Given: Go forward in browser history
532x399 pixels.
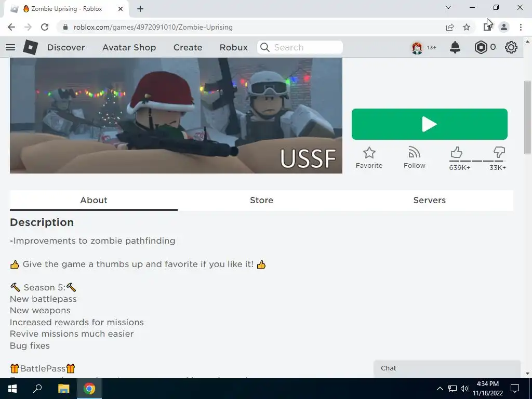Looking at the screenshot, I should (x=28, y=27).
